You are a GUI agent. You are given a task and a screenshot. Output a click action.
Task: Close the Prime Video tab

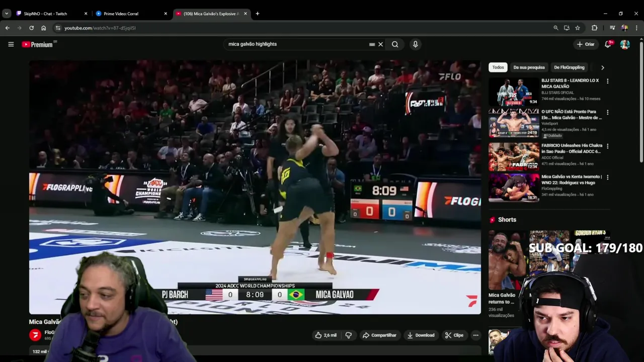click(x=166, y=14)
